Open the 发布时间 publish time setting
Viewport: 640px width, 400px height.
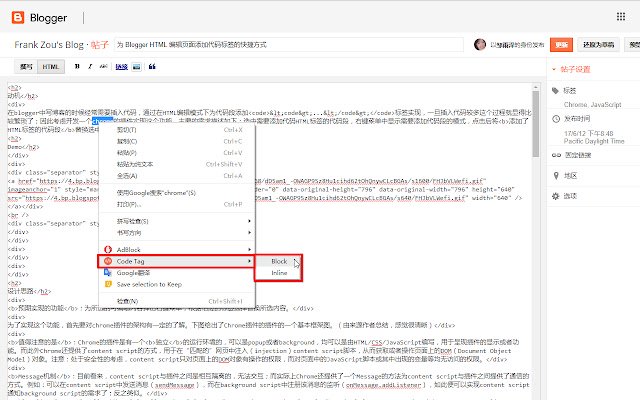pyautogui.click(x=577, y=119)
